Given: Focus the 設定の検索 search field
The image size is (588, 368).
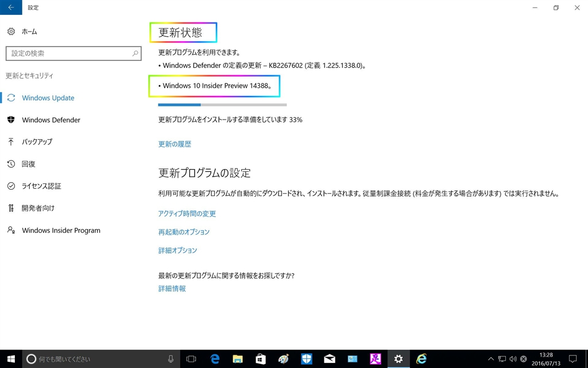Looking at the screenshot, I should click(x=73, y=53).
